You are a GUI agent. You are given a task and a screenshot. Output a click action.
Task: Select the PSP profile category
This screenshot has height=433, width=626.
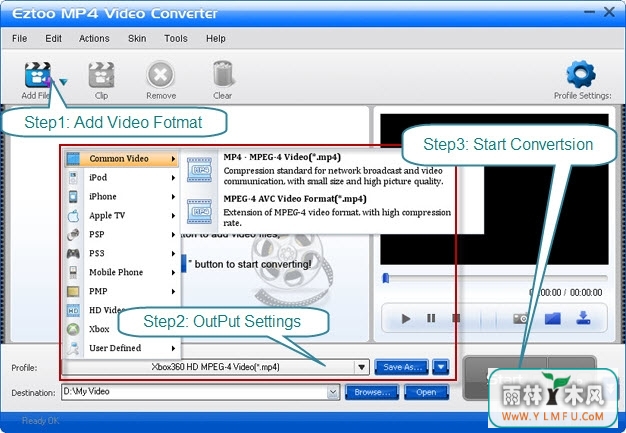coord(122,234)
